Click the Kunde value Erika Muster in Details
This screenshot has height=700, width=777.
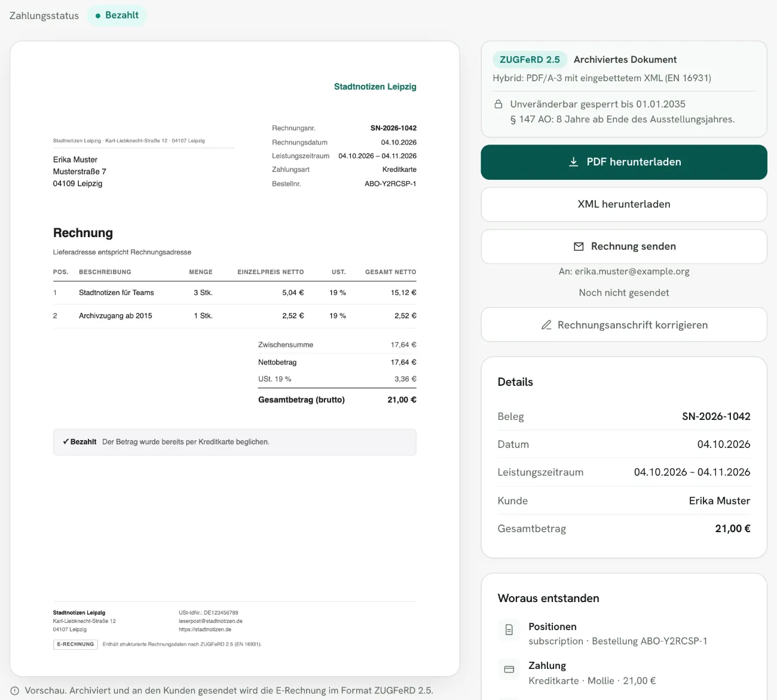coord(720,501)
